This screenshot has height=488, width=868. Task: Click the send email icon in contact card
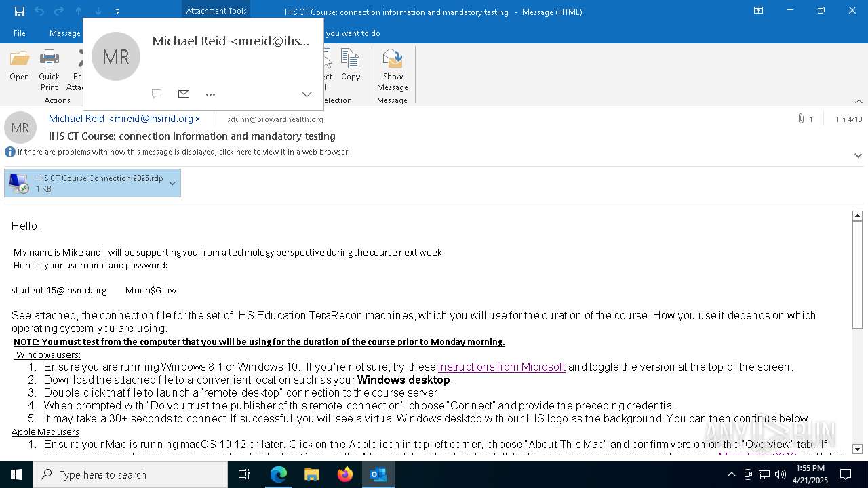point(184,94)
